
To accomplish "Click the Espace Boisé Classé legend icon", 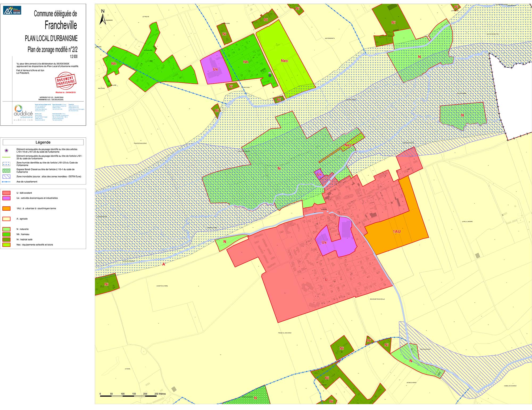I will 6,171.
